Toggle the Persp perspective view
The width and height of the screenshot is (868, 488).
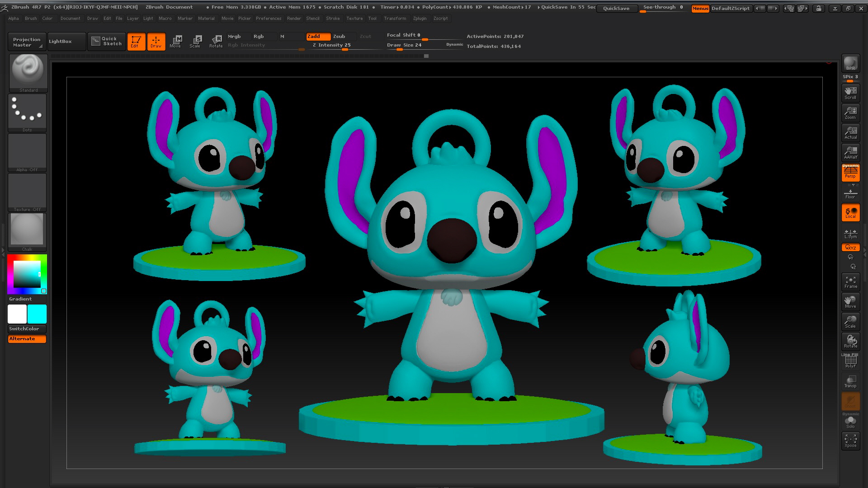coord(850,173)
